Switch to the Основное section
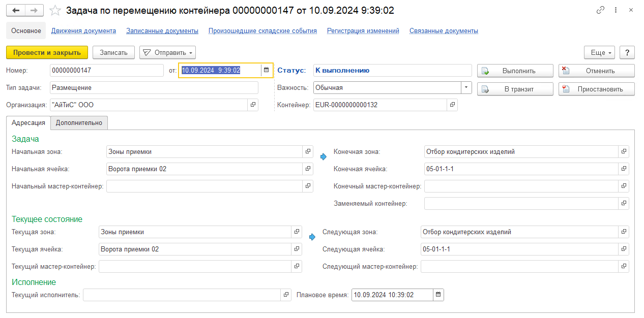This screenshot has width=644, height=318. 26,30
